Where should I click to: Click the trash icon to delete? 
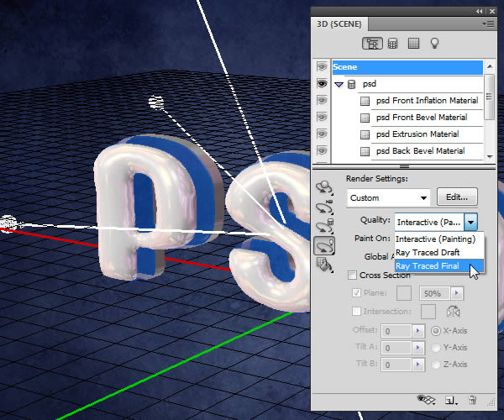(x=472, y=401)
